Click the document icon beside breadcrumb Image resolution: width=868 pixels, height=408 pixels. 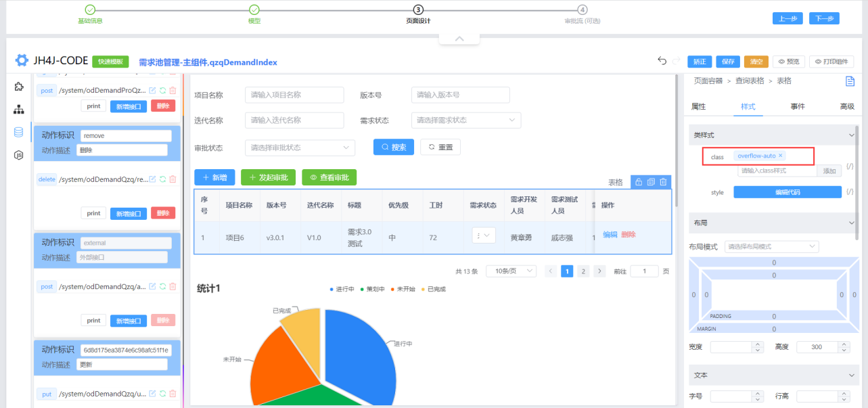coord(850,81)
